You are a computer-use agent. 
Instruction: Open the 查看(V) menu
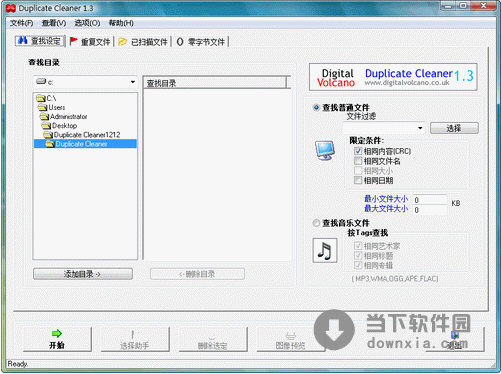click(54, 23)
